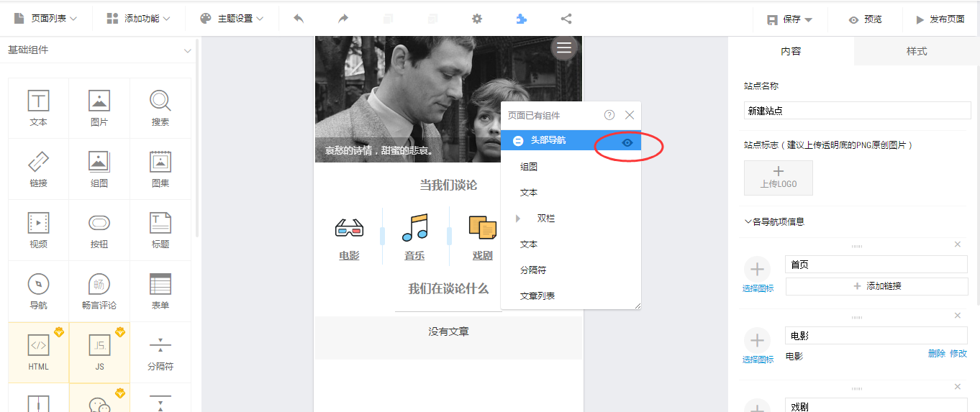Image resolution: width=980 pixels, height=412 pixels.
Task: Select 文章列表 in component list
Action: [537, 296]
